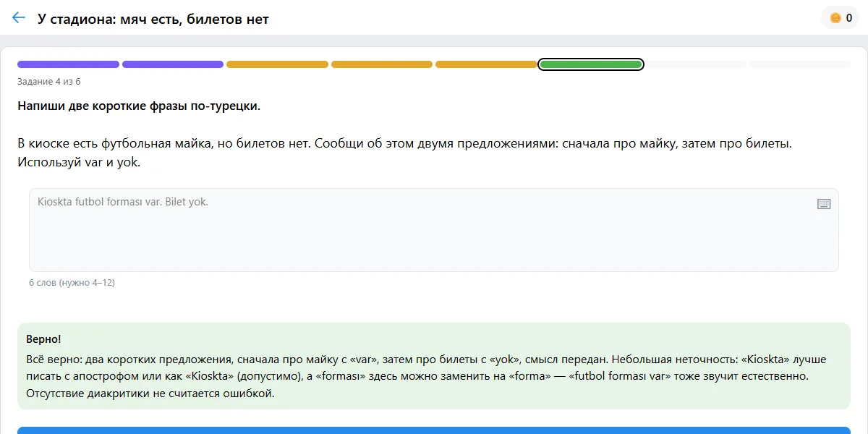This screenshot has height=434, width=868.
Task: Click the '6 слов (нужно 4–12)' word counter
Action: (72, 283)
